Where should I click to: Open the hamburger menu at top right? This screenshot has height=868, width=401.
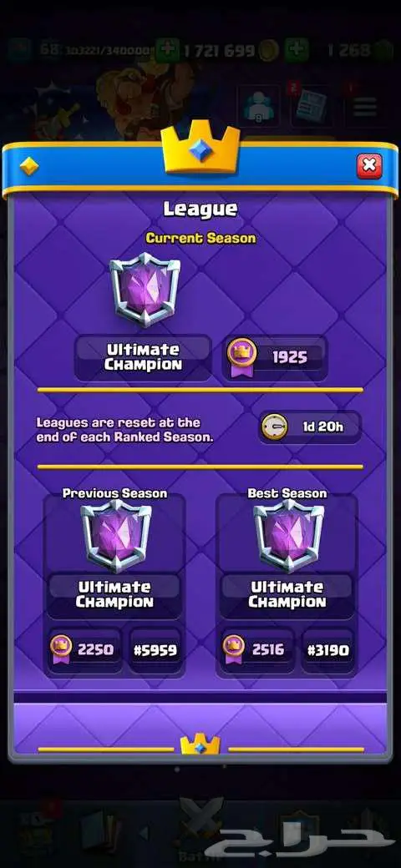point(366,106)
